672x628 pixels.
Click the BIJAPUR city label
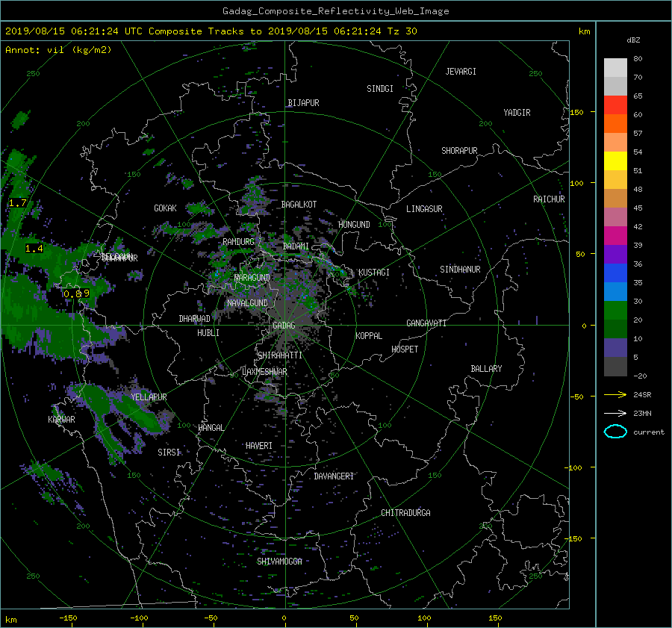[x=303, y=103]
